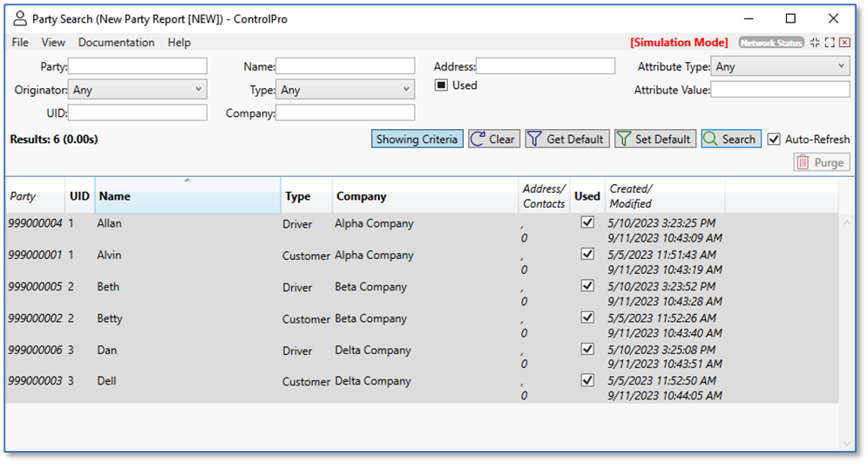Click the Network Status indicator badge
868x464 pixels.
771,43
